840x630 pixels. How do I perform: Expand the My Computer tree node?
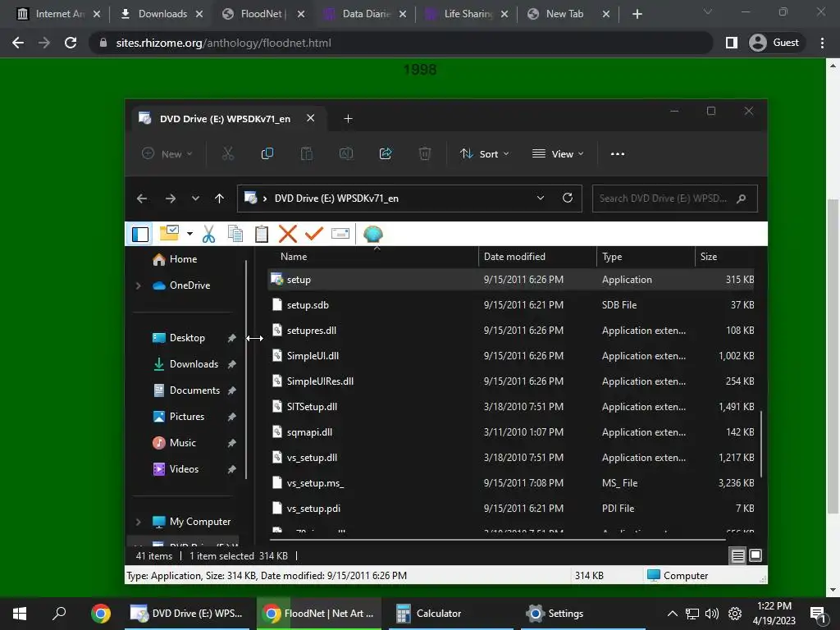pyautogui.click(x=138, y=522)
